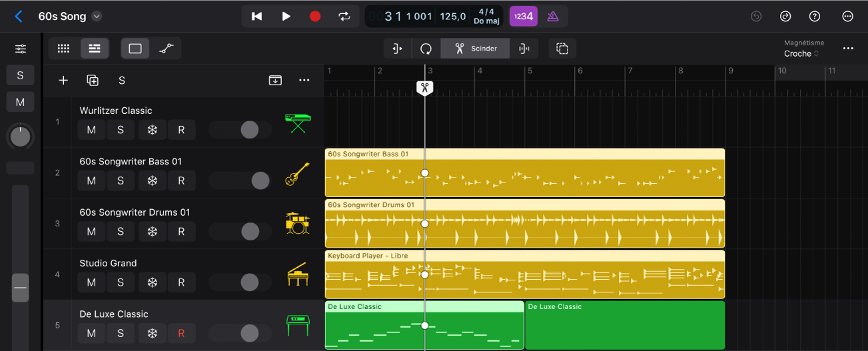The height and width of the screenshot is (351, 868).
Task: Mute the 60s Songwriter Bass 01 track
Action: (91, 180)
